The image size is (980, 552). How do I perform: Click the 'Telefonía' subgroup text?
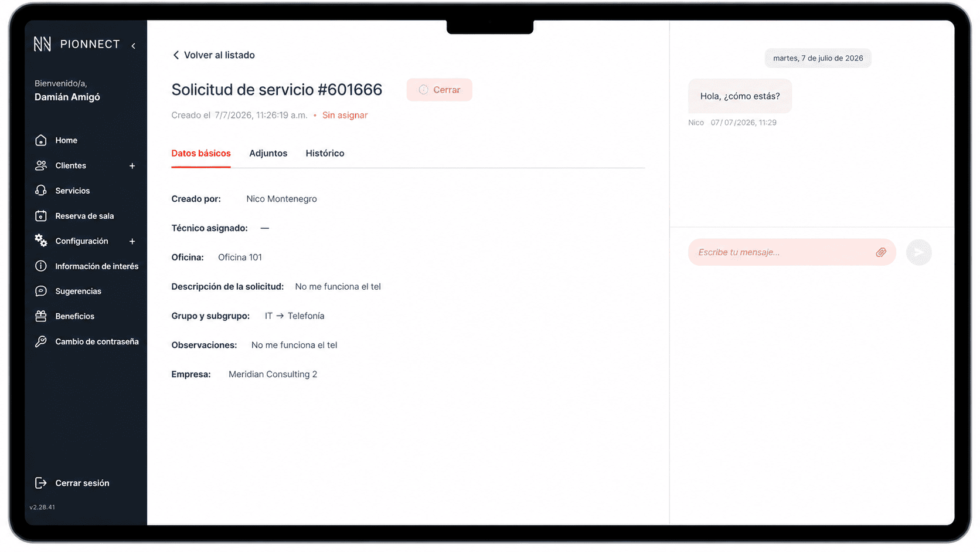[306, 316]
